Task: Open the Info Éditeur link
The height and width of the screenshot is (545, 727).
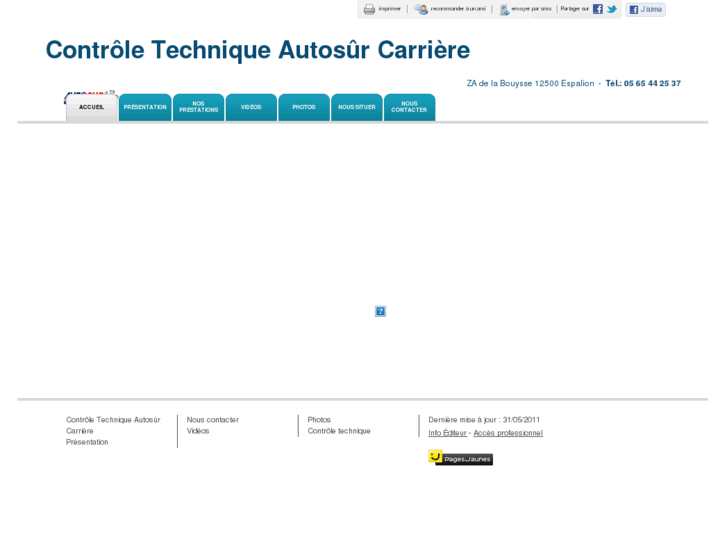Action: point(447,433)
